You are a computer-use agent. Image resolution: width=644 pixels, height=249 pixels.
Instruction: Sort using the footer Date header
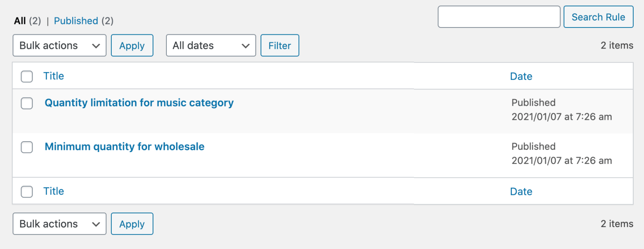pos(521,191)
